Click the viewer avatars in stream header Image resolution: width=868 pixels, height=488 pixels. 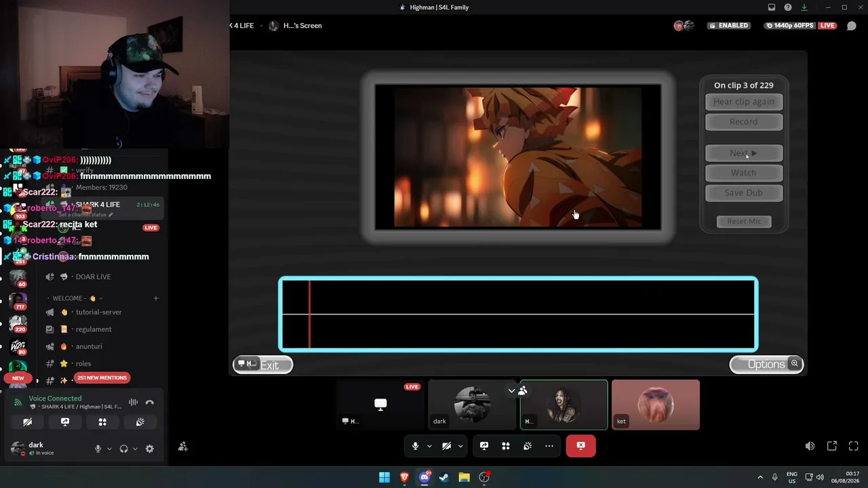point(684,26)
